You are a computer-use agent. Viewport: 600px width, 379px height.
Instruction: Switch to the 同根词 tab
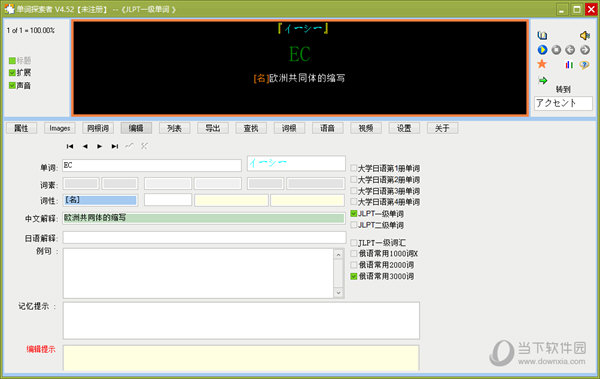pyautogui.click(x=98, y=128)
